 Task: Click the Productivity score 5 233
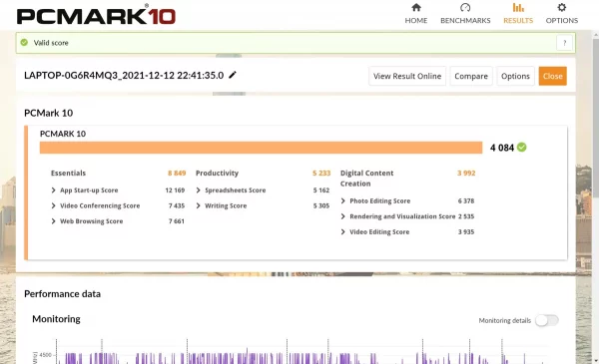point(321,174)
